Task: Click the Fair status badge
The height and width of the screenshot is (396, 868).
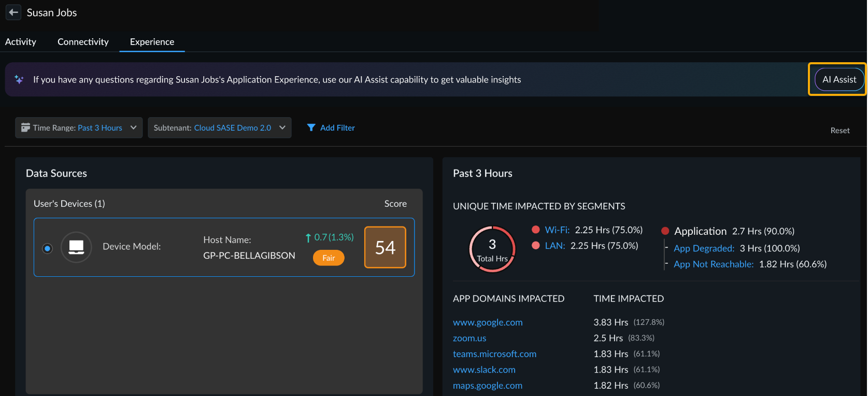Action: coord(329,258)
